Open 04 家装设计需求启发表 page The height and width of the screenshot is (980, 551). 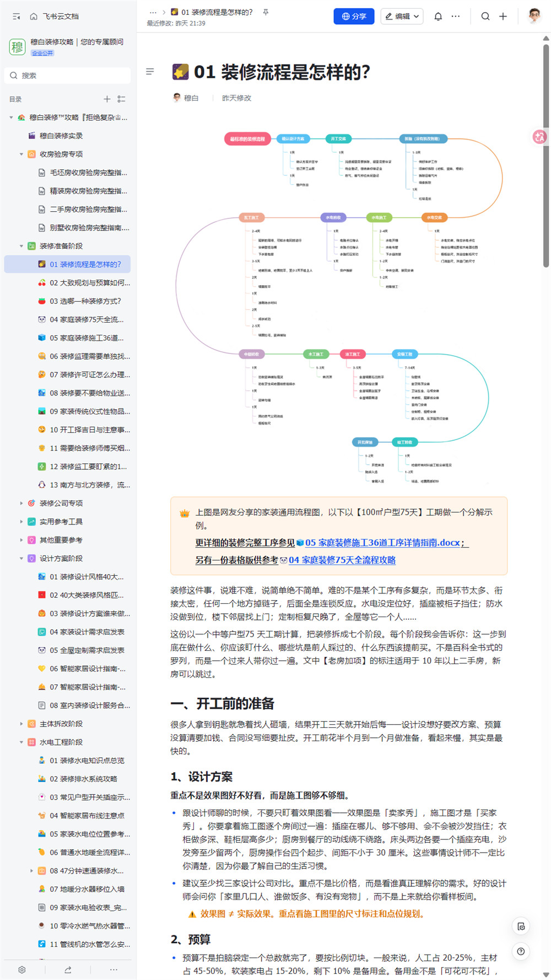point(68,632)
